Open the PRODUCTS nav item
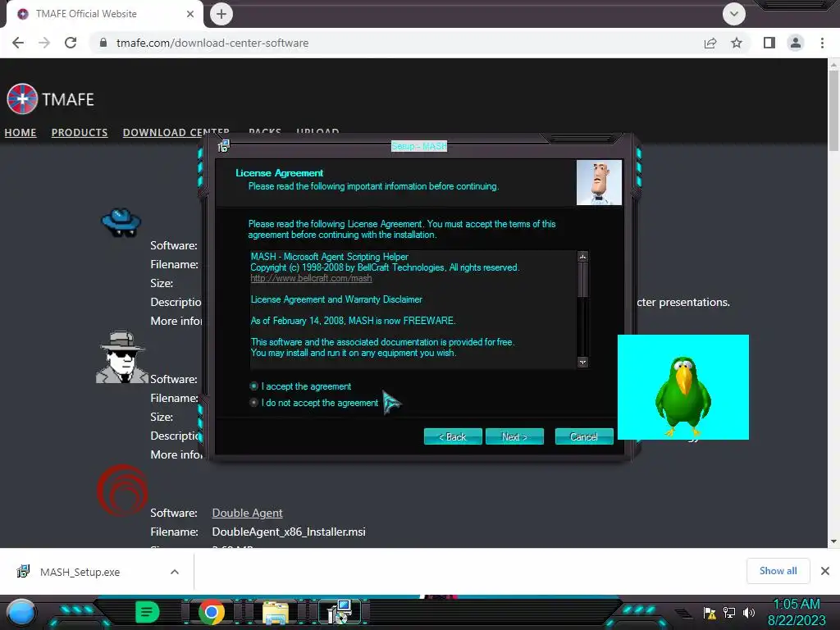Screen dimensions: 840x630 pos(80,132)
